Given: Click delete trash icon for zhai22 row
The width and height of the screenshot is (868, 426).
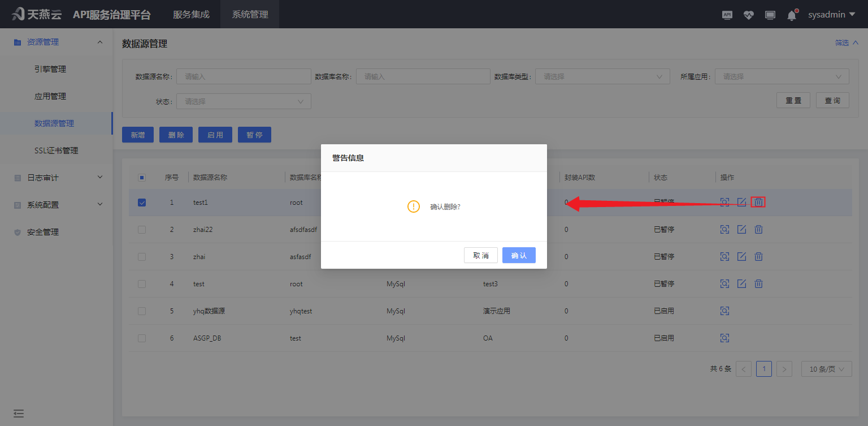Looking at the screenshot, I should click(759, 230).
